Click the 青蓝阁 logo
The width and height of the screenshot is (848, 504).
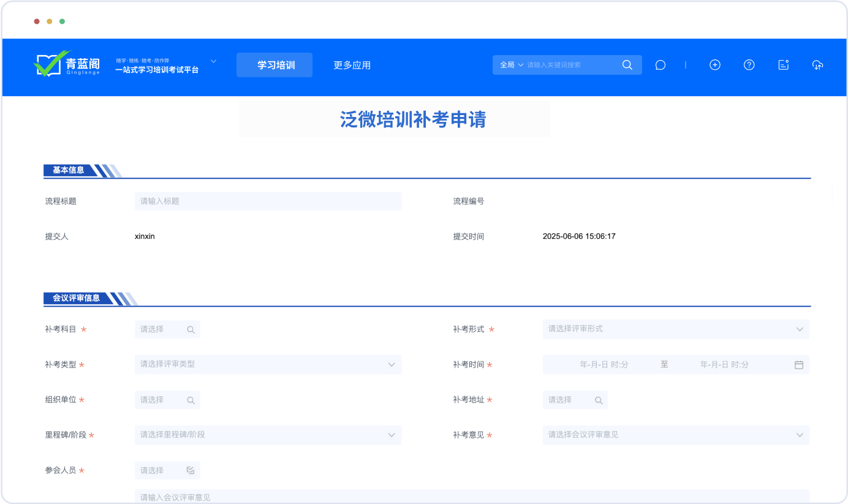coord(67,64)
